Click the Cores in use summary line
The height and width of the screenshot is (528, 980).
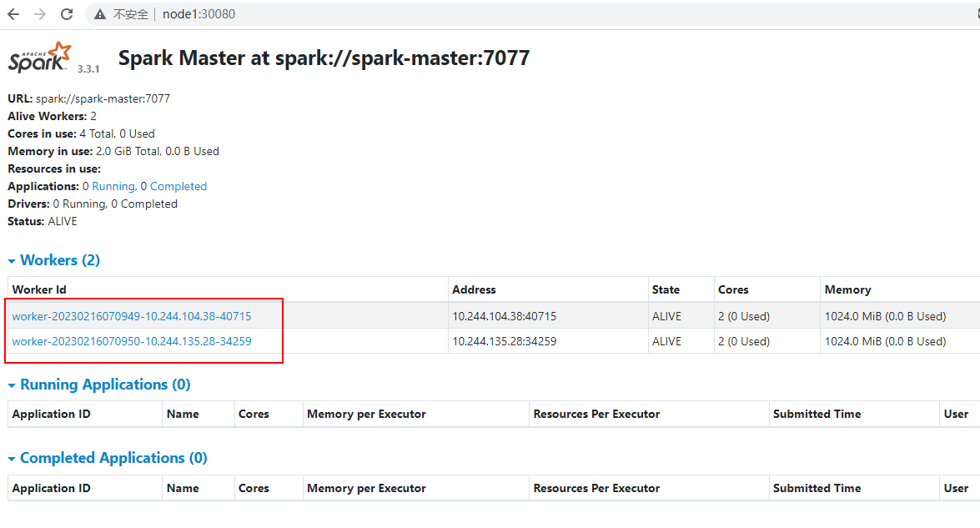81,133
